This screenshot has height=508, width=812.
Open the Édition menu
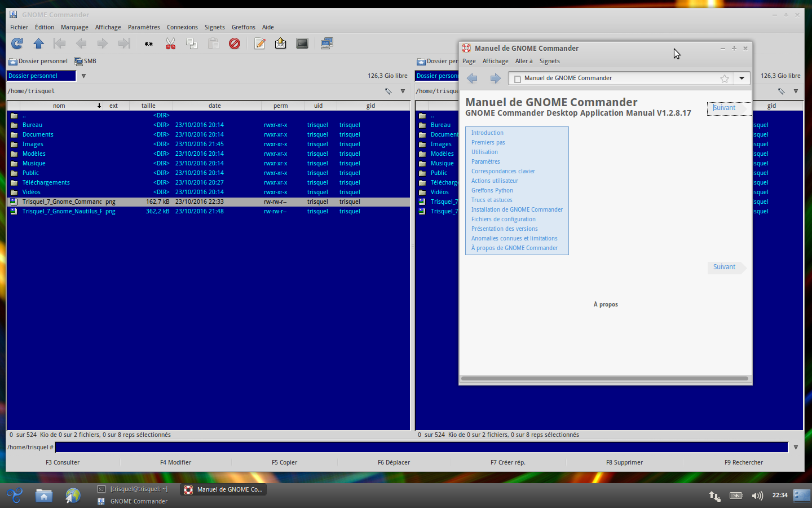point(45,27)
